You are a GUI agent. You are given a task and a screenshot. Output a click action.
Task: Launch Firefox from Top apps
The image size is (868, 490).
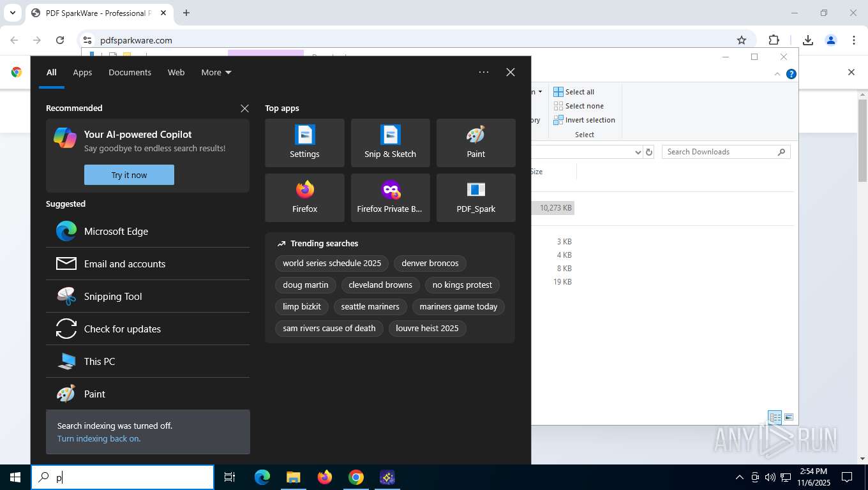click(304, 198)
